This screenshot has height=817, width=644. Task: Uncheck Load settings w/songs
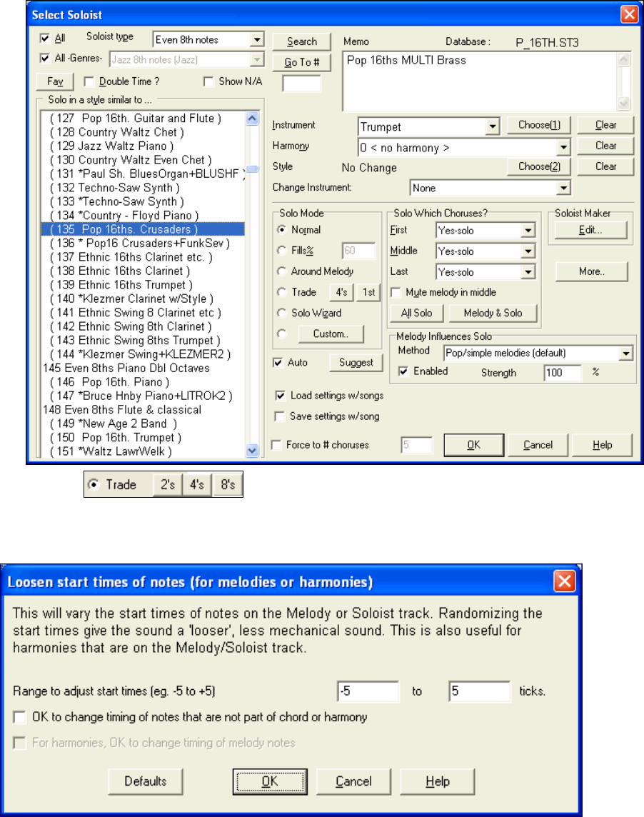(x=281, y=396)
